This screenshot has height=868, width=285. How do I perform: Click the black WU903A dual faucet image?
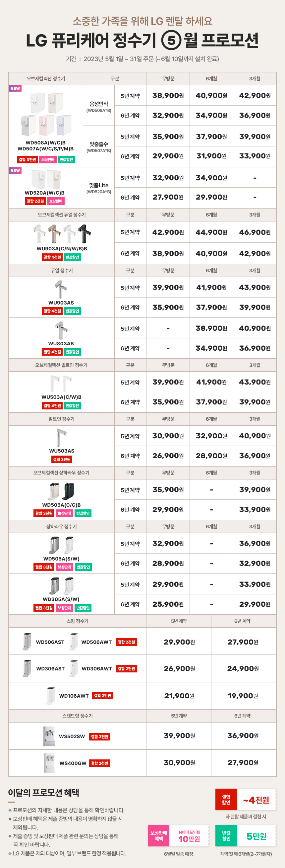click(85, 233)
